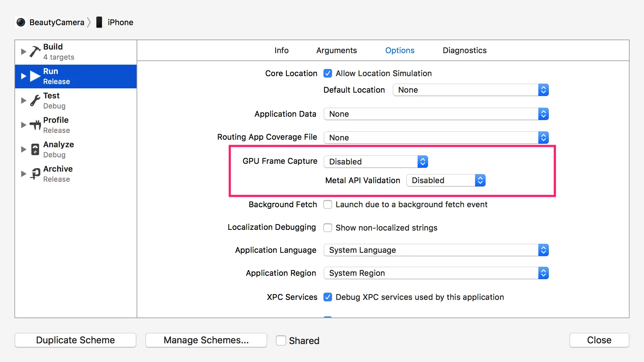Open the GPU Frame Capture dropdown

(376, 162)
